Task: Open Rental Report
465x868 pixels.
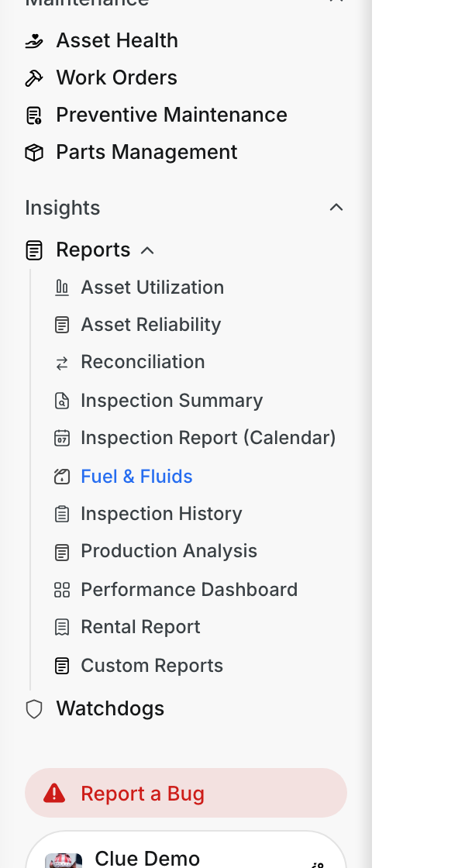Action: point(140,627)
